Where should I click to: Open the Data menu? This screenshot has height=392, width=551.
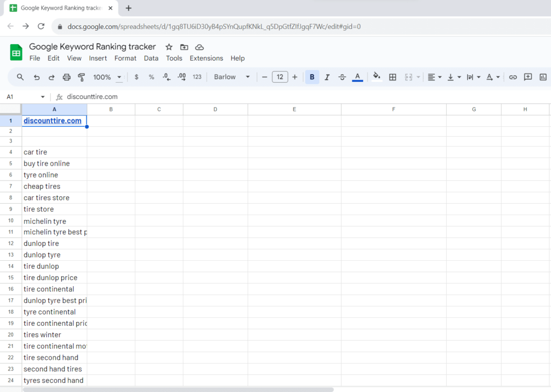pos(151,58)
